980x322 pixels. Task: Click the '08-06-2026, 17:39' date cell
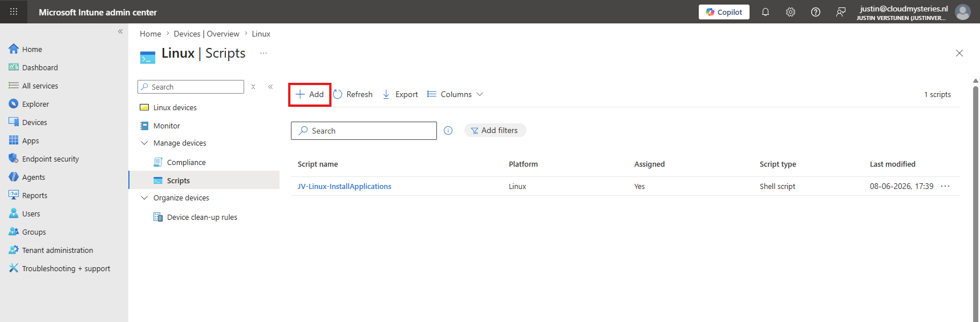[901, 186]
